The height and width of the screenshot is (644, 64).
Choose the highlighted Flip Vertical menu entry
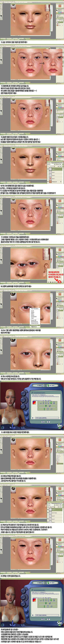click(35, 327)
